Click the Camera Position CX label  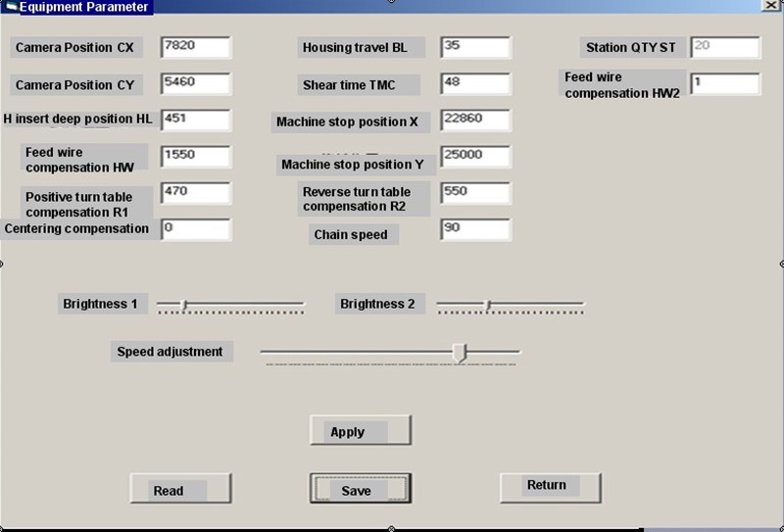[76, 47]
